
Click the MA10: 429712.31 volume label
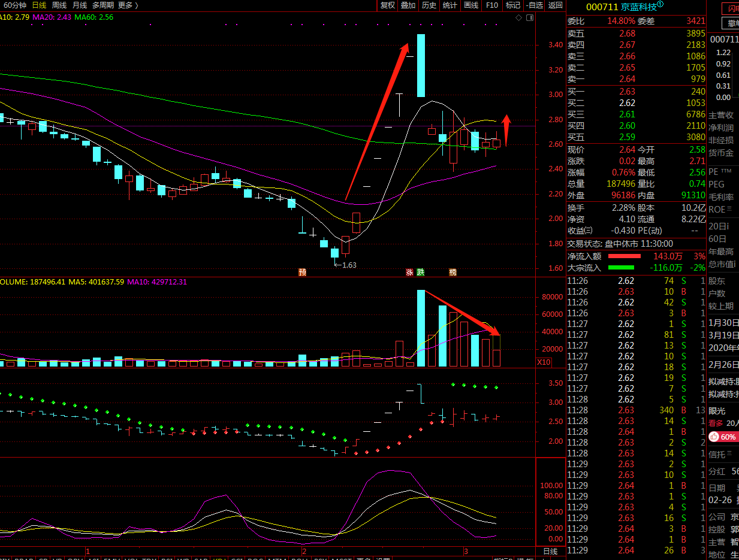tap(157, 281)
